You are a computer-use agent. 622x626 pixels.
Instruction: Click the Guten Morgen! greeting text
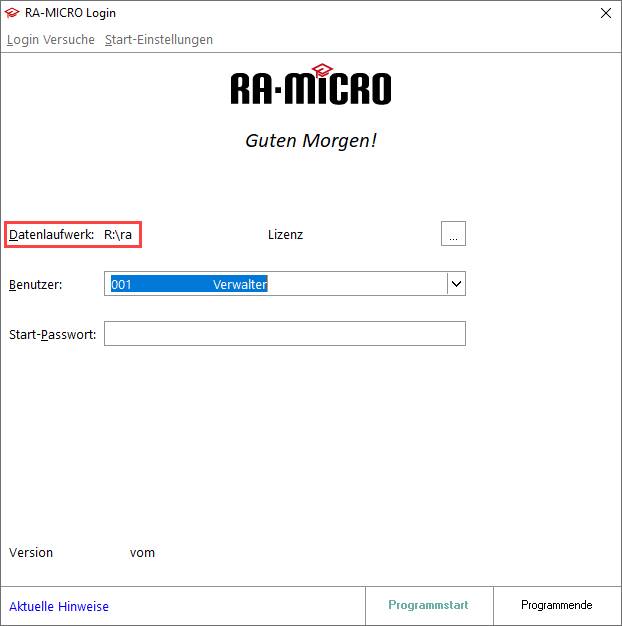311,141
